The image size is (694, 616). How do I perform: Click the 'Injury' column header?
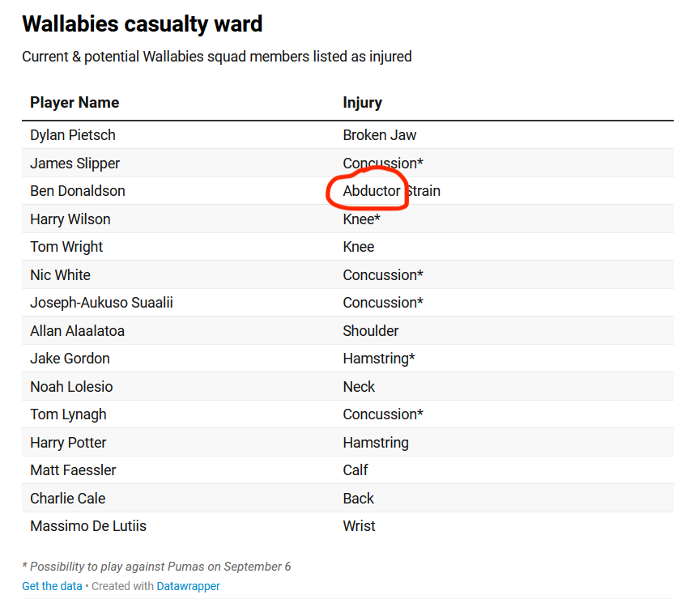point(362,103)
